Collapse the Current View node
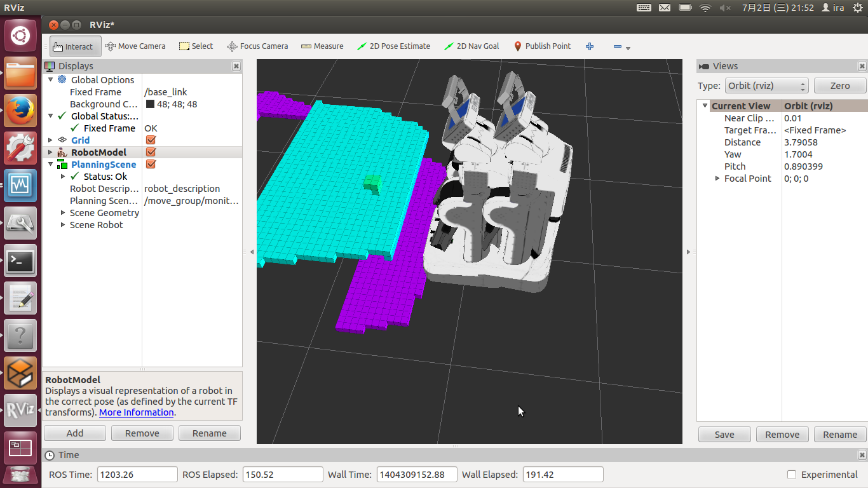The width and height of the screenshot is (868, 488). tap(705, 105)
